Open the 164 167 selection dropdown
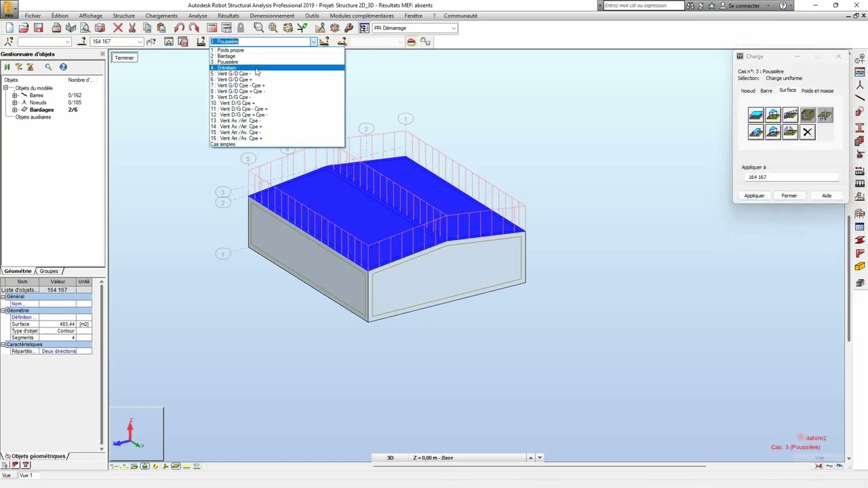 click(140, 42)
